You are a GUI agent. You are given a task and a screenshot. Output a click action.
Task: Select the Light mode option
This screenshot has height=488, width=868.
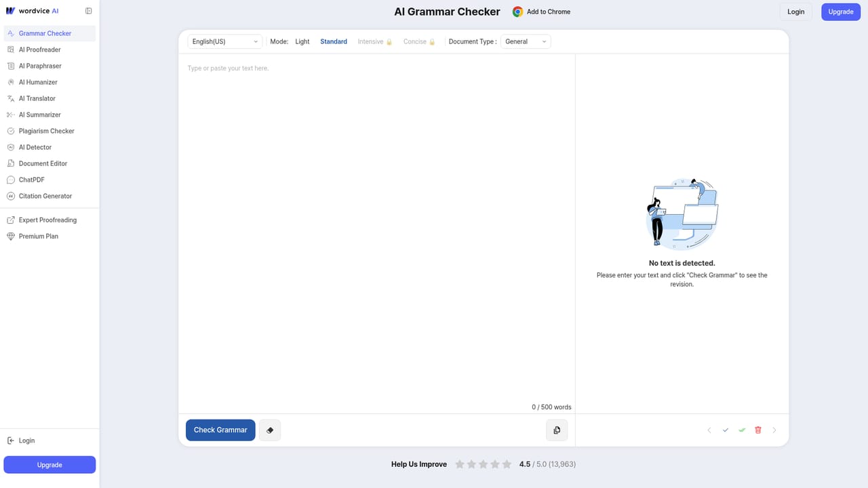[x=302, y=41]
